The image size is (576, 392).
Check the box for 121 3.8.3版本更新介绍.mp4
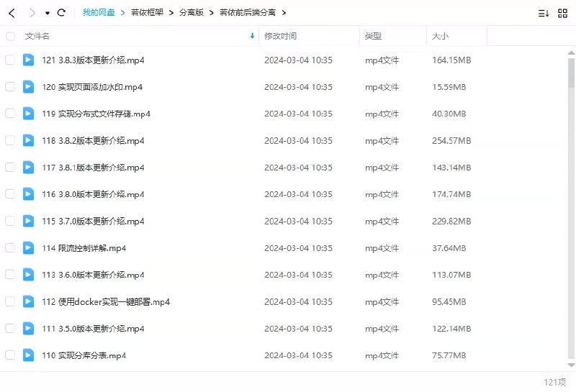coord(10,60)
